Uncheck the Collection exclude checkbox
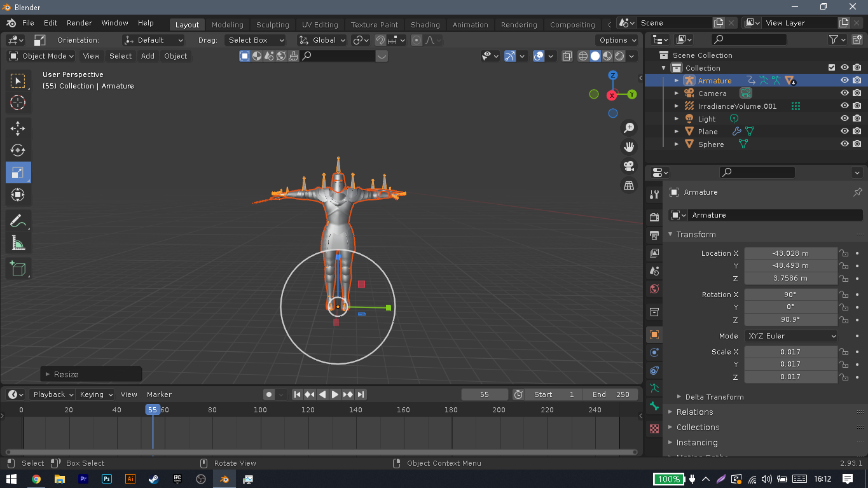 [x=832, y=68]
